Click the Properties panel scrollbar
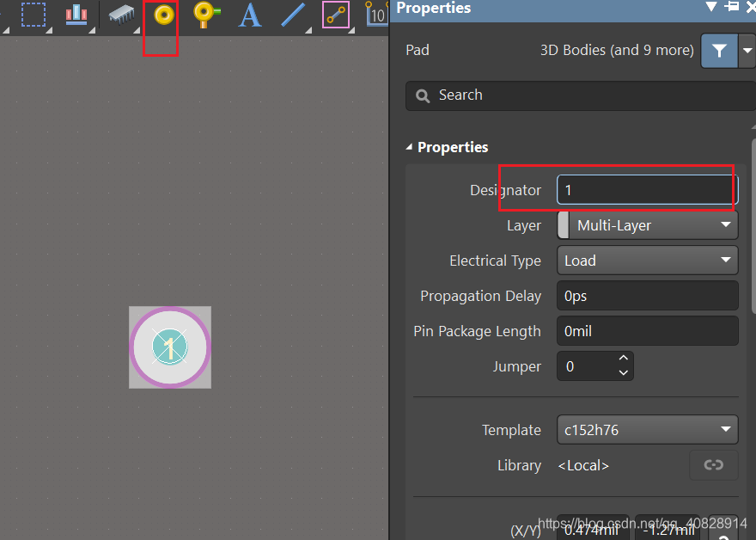Viewport: 756px width, 540px height. tap(753, 227)
